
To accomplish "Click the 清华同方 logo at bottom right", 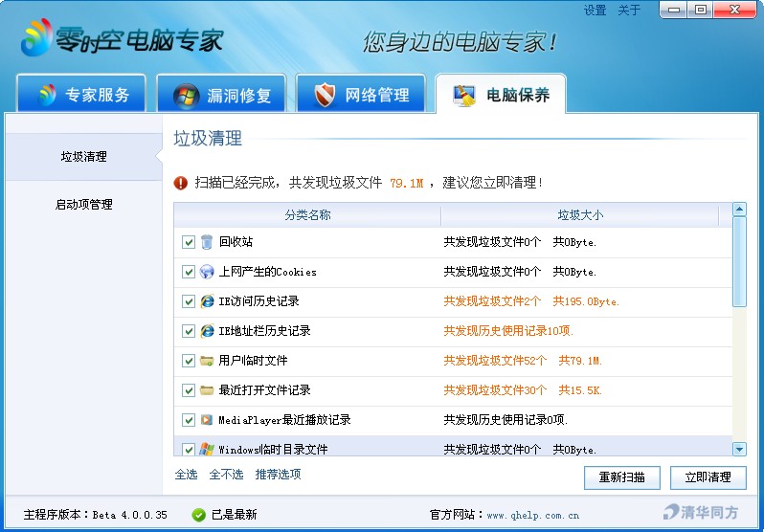I will tap(701, 513).
